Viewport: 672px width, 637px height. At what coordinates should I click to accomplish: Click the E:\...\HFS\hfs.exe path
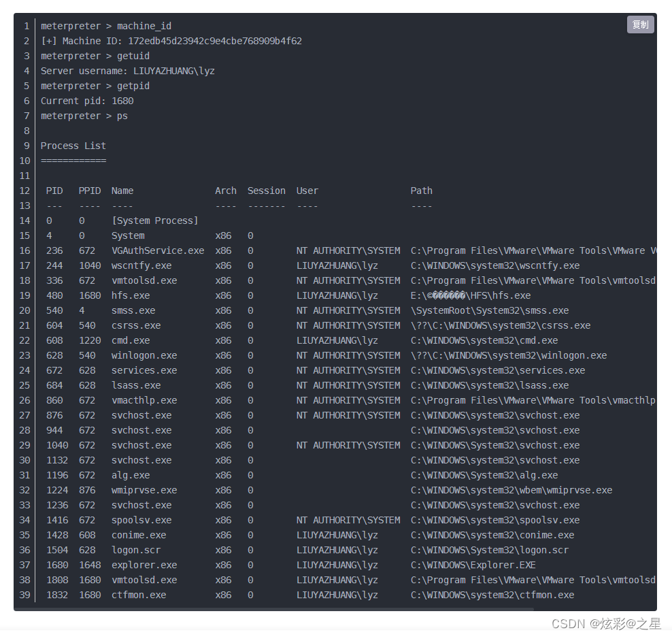click(x=471, y=296)
